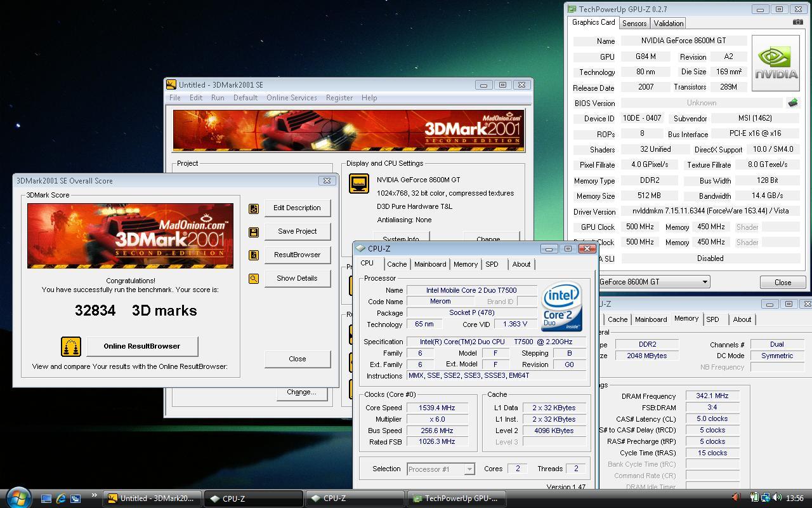This screenshot has width=812, height=508.
Task: Click the Show Details magnifier icon
Action: (x=254, y=279)
